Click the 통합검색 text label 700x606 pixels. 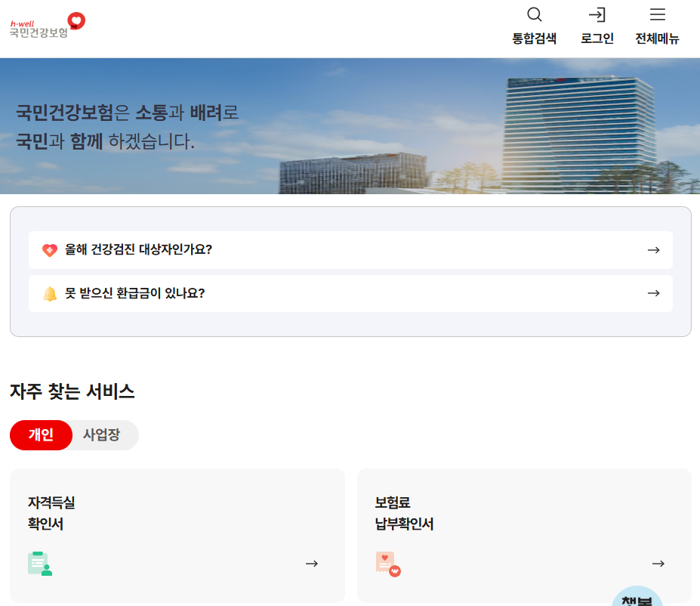534,39
